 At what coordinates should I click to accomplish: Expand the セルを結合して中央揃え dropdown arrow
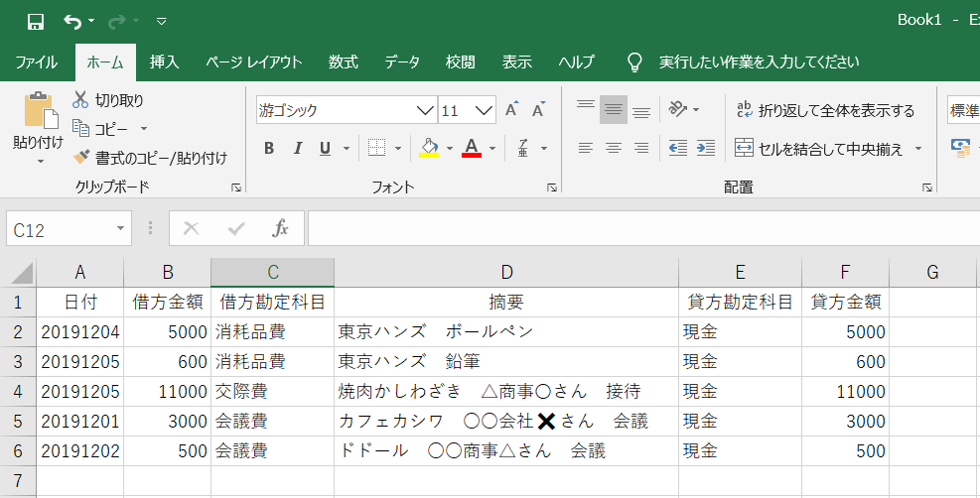click(918, 149)
